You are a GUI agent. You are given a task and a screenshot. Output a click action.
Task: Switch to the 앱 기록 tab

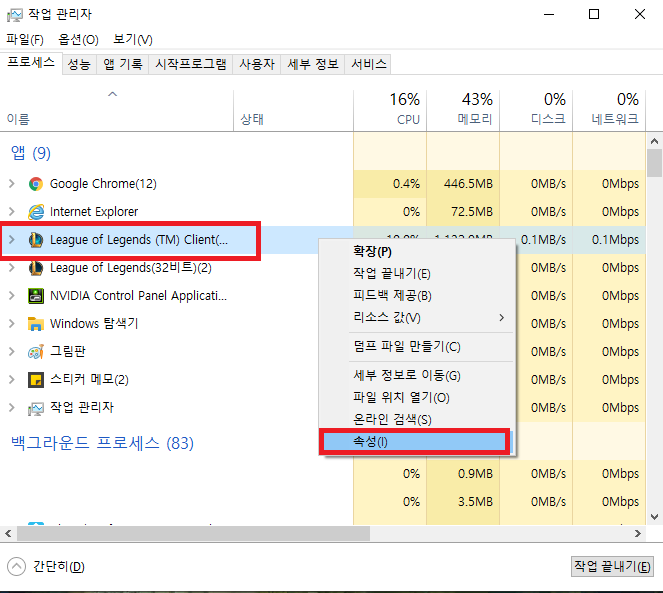point(123,64)
